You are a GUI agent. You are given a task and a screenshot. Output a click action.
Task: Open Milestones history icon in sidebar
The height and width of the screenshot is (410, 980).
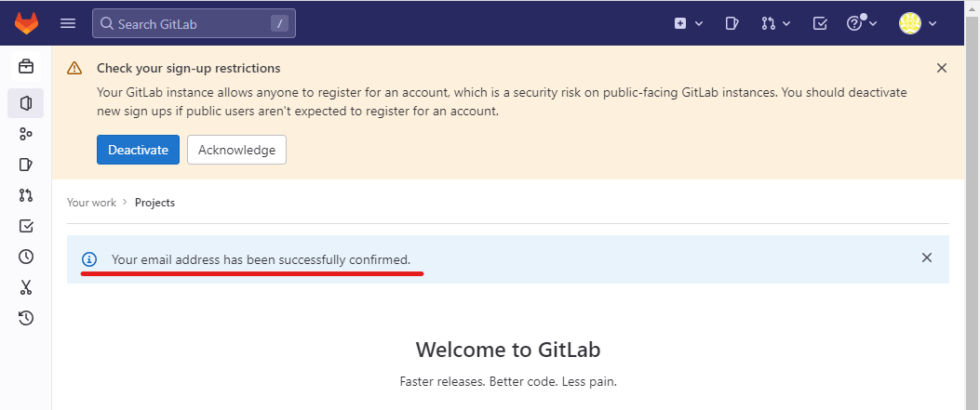pos(26,318)
